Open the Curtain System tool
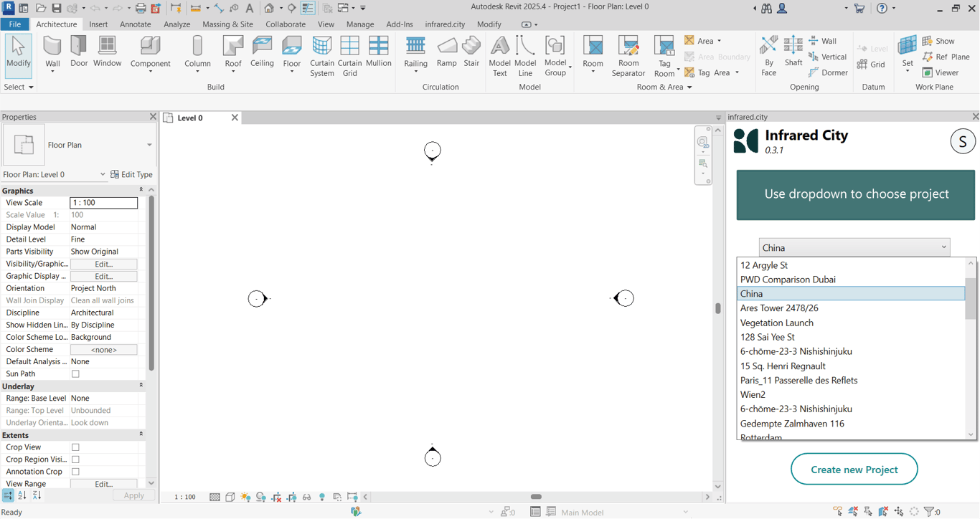The height and width of the screenshot is (519, 980). (322, 56)
